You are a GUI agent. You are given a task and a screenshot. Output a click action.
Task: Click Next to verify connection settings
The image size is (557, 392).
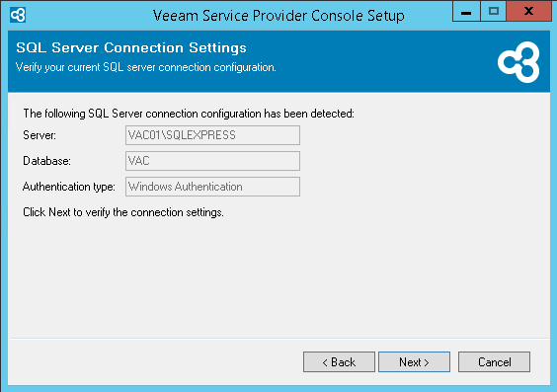click(x=414, y=361)
